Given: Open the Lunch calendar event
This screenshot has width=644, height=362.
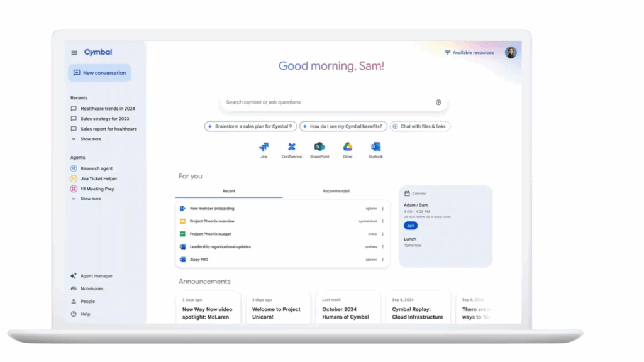Looking at the screenshot, I should 413,242.
